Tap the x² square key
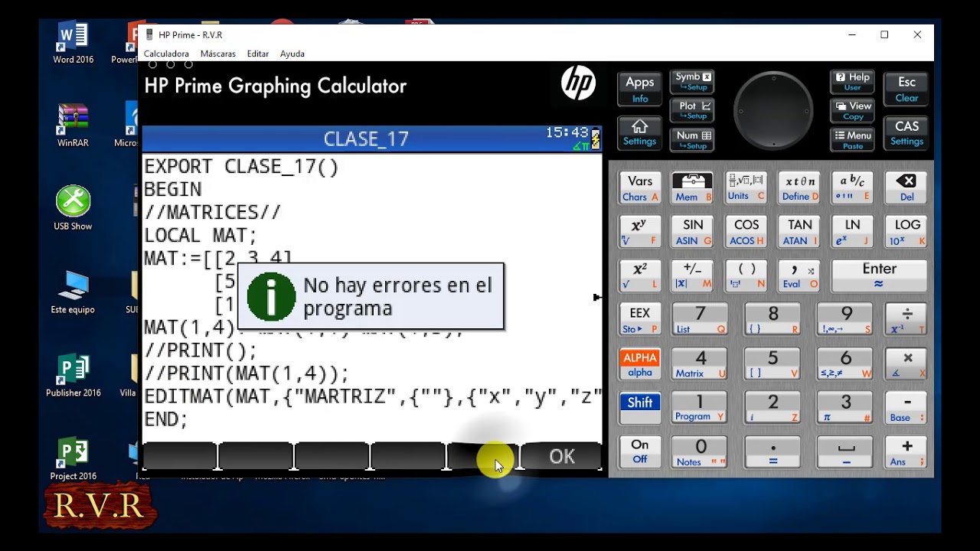 tap(639, 275)
